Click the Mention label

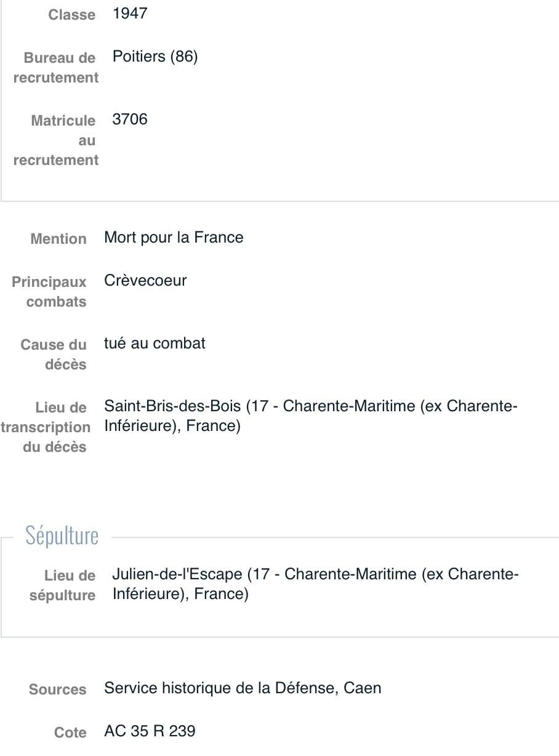tap(58, 239)
